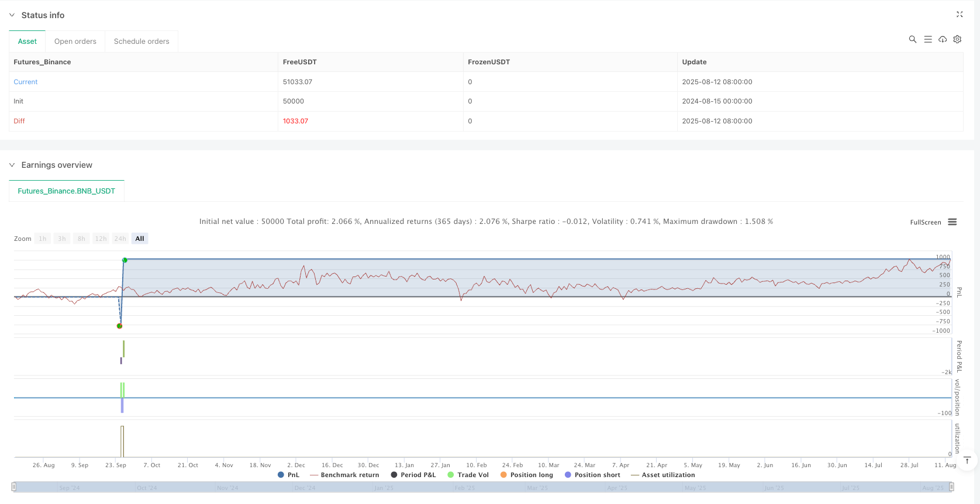
Task: Click the search icon in Status info
Action: [x=912, y=40]
